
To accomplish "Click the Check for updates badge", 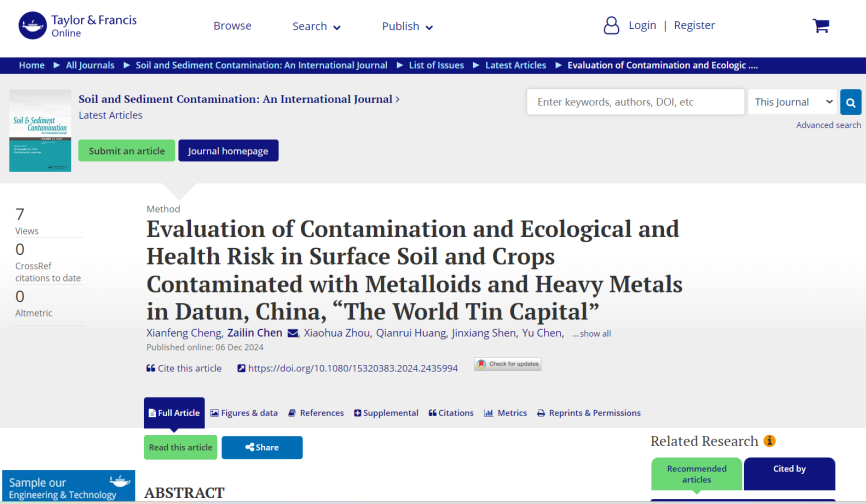I will pos(507,364).
